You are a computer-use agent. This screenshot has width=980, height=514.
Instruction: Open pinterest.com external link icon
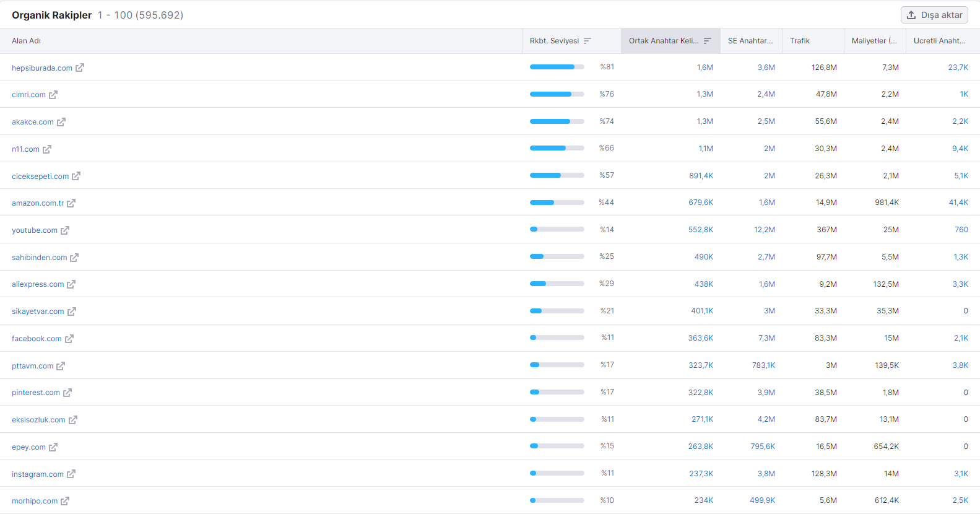(67, 393)
